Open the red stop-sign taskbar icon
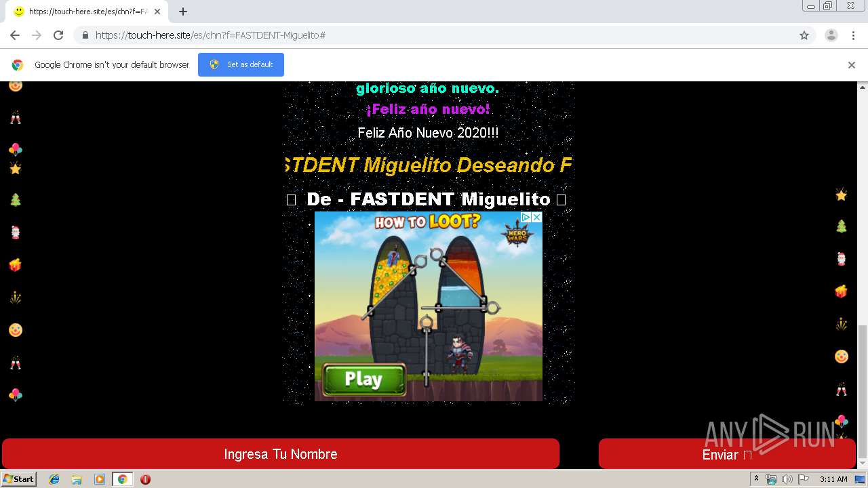Viewport: 868px width, 488px height. 145,479
